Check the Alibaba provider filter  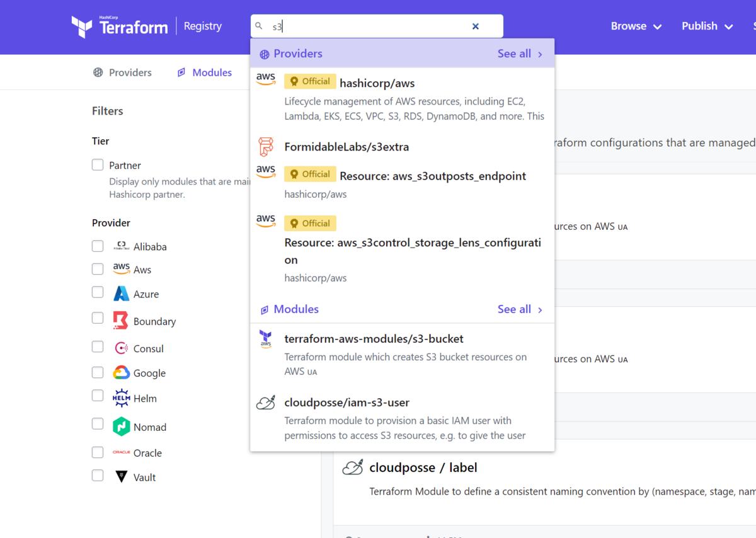click(x=98, y=246)
